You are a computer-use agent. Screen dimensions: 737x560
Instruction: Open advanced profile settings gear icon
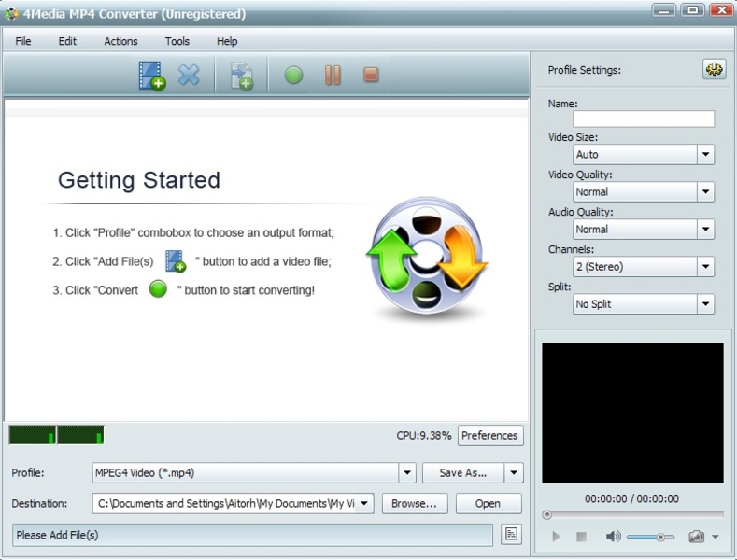coord(714,70)
